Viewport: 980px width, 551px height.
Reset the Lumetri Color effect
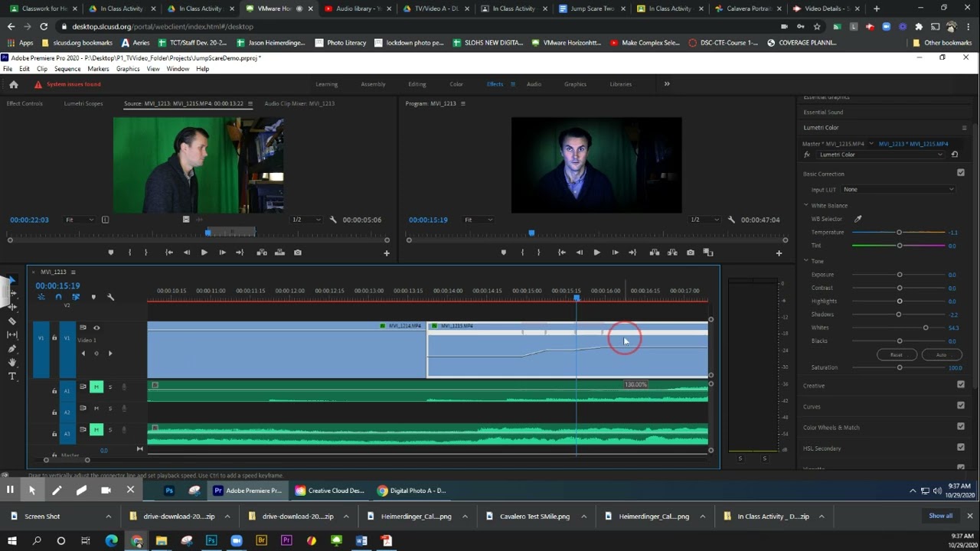(955, 155)
